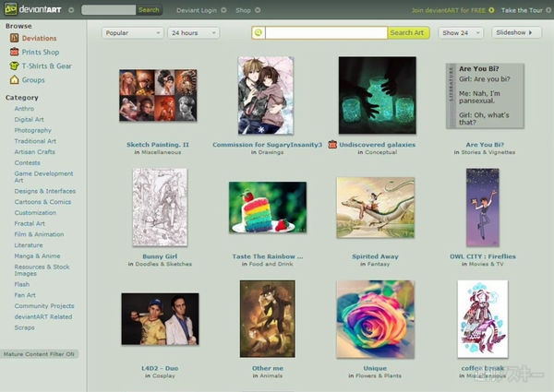Viewport: 554px width, 392px height.
Task: Start the Slideshow
Action: (516, 32)
